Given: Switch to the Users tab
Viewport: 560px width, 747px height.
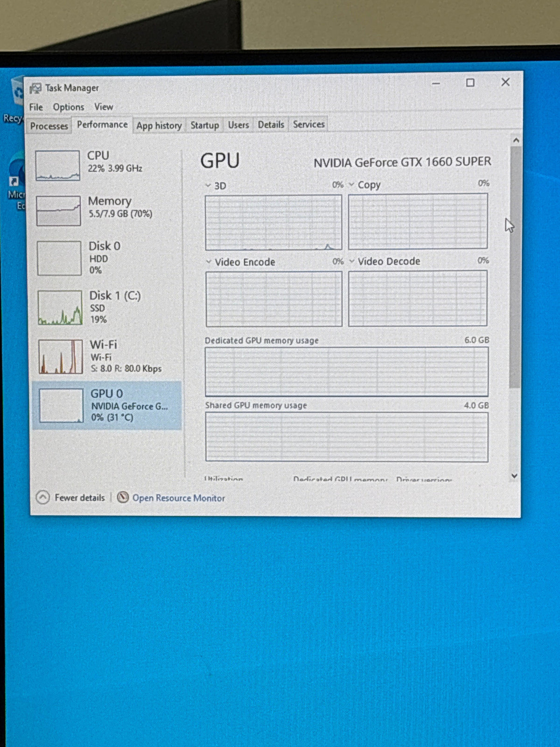Looking at the screenshot, I should 238,125.
